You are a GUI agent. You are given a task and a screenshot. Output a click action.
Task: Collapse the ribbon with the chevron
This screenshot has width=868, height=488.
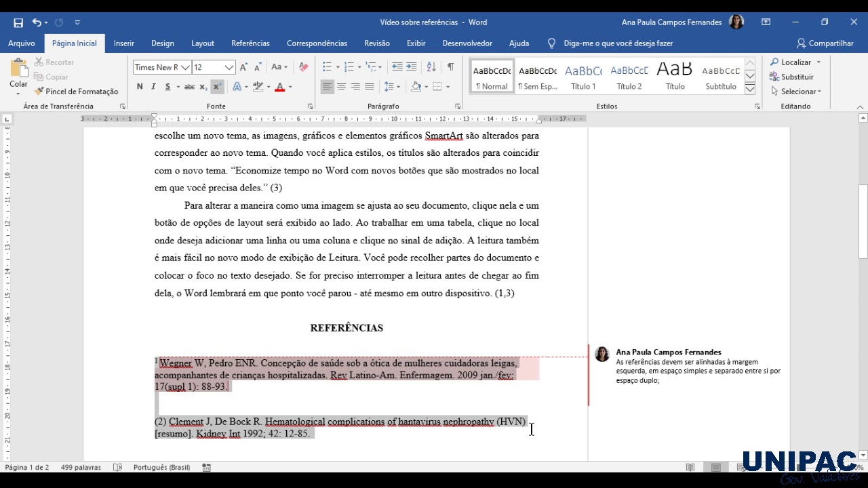[860, 107]
